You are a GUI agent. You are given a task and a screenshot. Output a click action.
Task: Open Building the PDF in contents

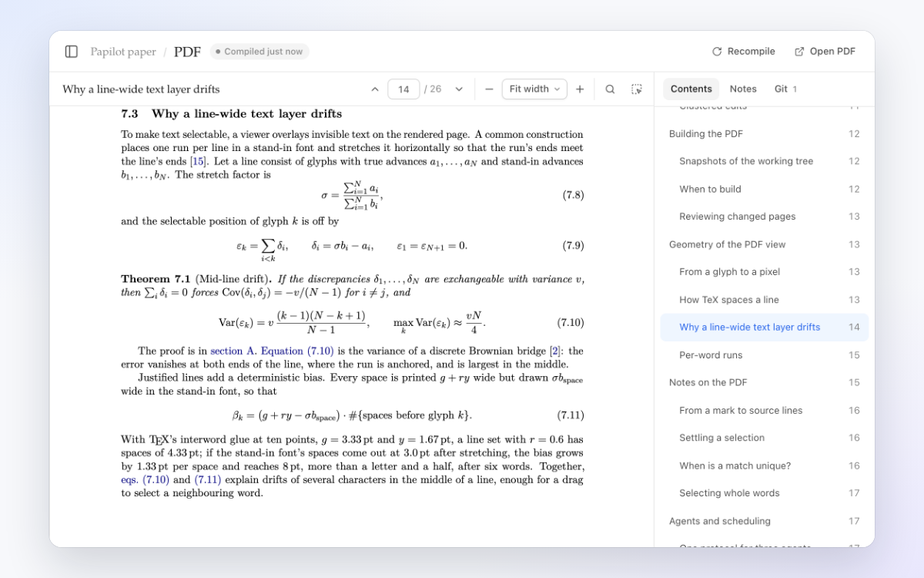point(764,134)
